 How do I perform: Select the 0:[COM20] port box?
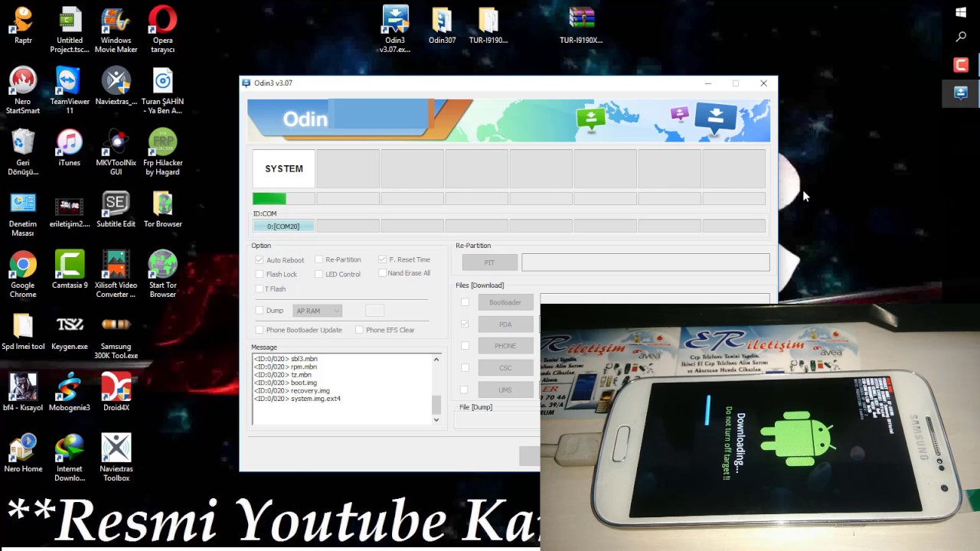coord(283,227)
